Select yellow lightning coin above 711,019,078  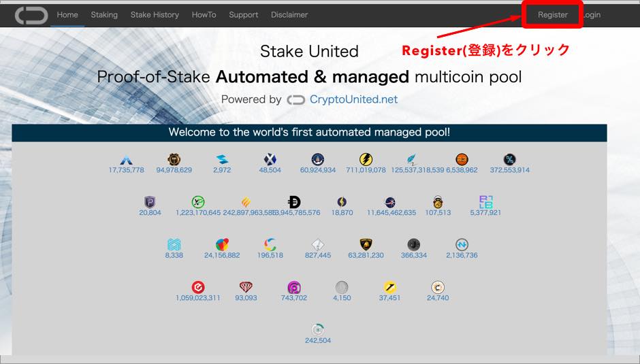pyautogui.click(x=366, y=159)
